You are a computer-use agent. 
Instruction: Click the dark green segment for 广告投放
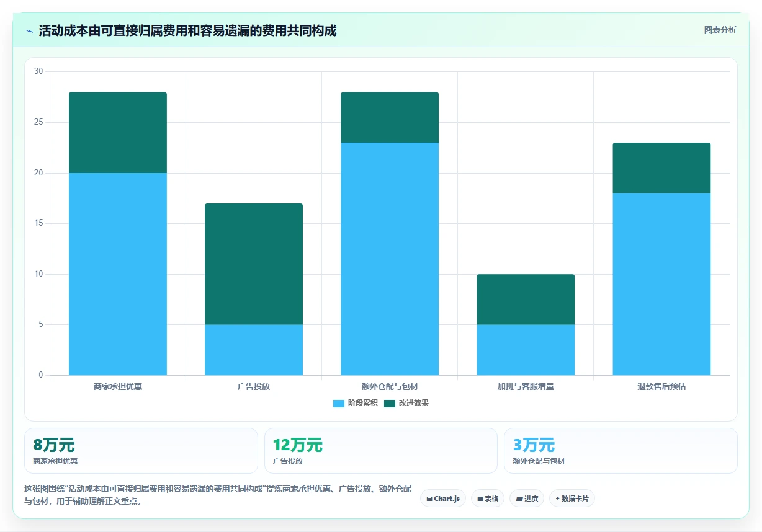[254, 264]
